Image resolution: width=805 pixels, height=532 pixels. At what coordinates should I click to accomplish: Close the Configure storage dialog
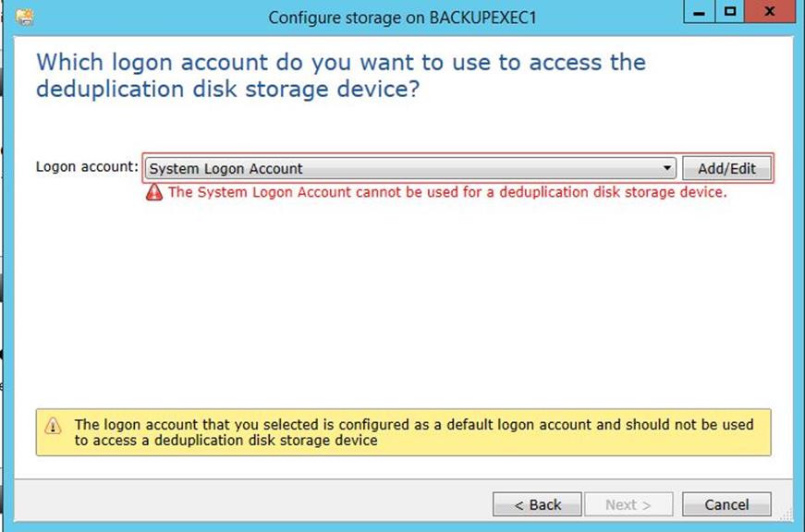769,12
